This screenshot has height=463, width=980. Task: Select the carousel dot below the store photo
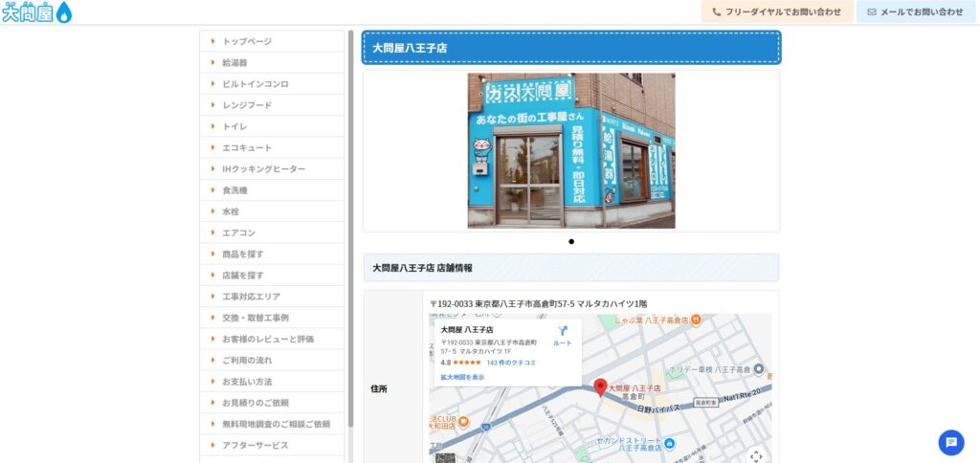click(571, 242)
